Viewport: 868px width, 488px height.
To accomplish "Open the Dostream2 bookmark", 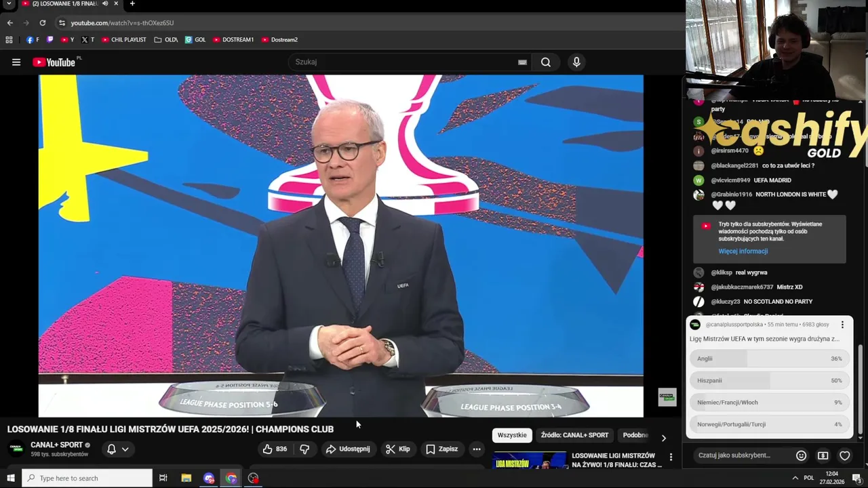I will (x=279, y=40).
